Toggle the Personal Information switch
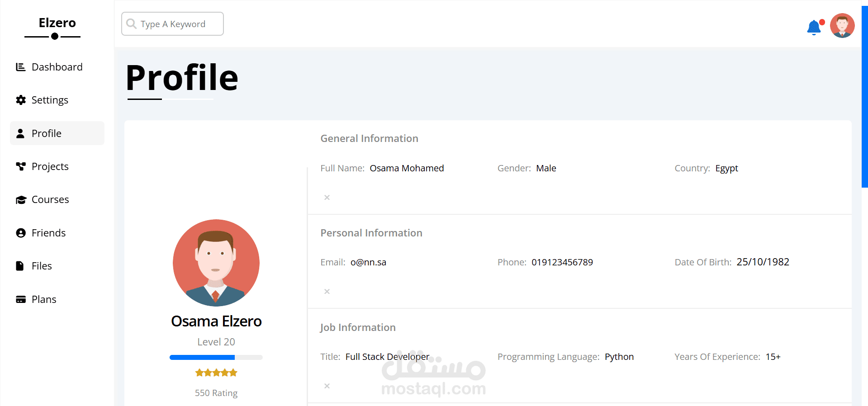 (327, 292)
